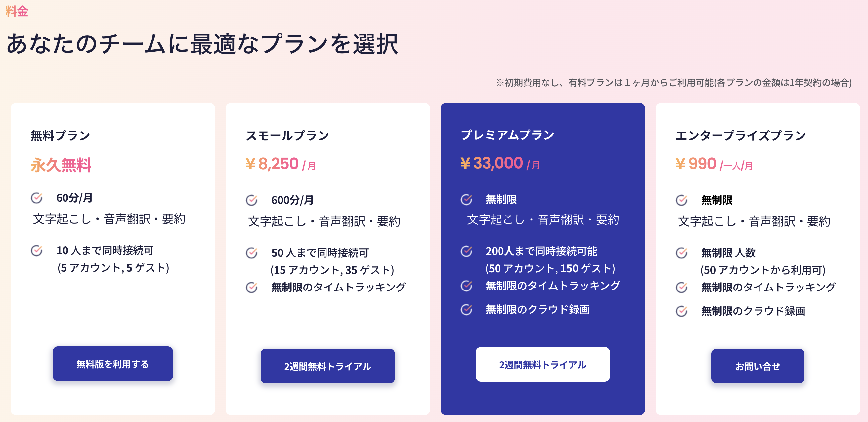Click the プレミアムプラン クラウド録画 check icon
This screenshot has height=422, width=868.
[467, 309]
